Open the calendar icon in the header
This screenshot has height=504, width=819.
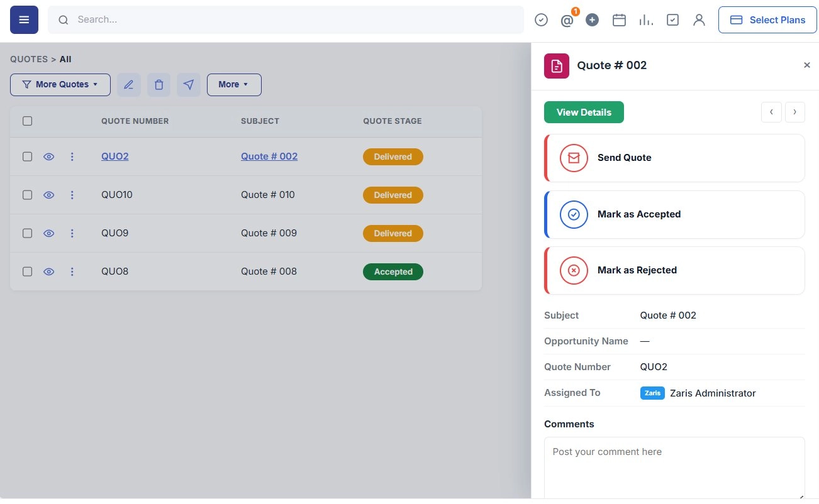click(619, 20)
